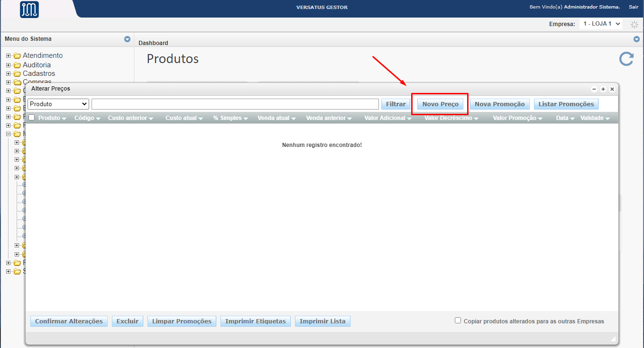The height and width of the screenshot is (348, 644).
Task: Click the Auditoria folder icon
Action: tap(17, 65)
